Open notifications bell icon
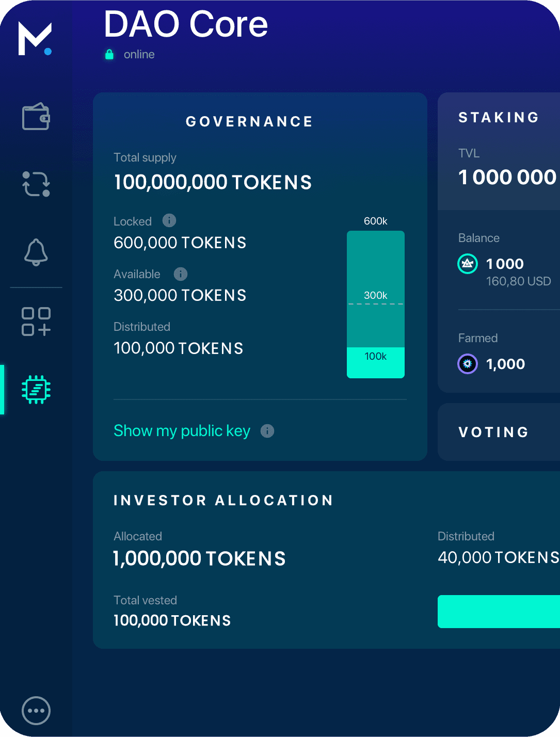The height and width of the screenshot is (737, 560). (36, 252)
